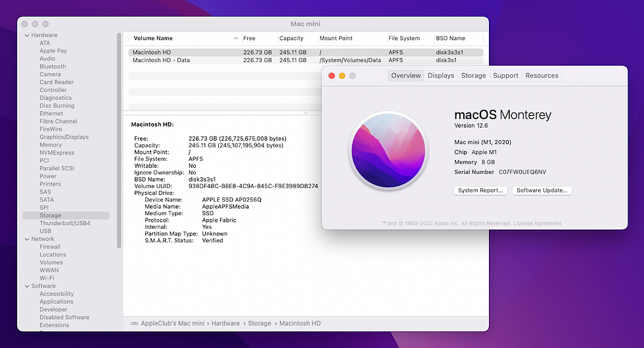Click Software Update button
Image resolution: width=644 pixels, height=348 pixels.
click(x=541, y=191)
